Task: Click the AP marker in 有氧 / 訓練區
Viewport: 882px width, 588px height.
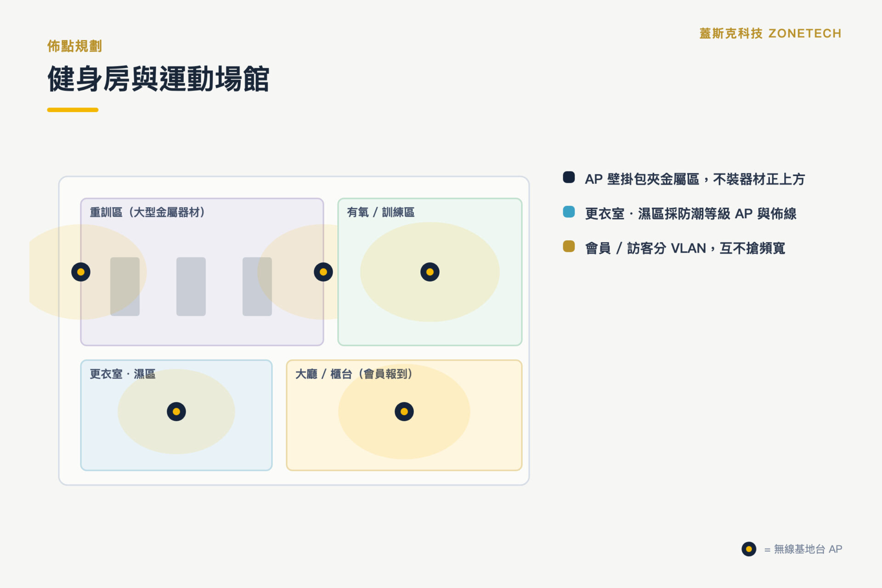Action: [x=430, y=272]
